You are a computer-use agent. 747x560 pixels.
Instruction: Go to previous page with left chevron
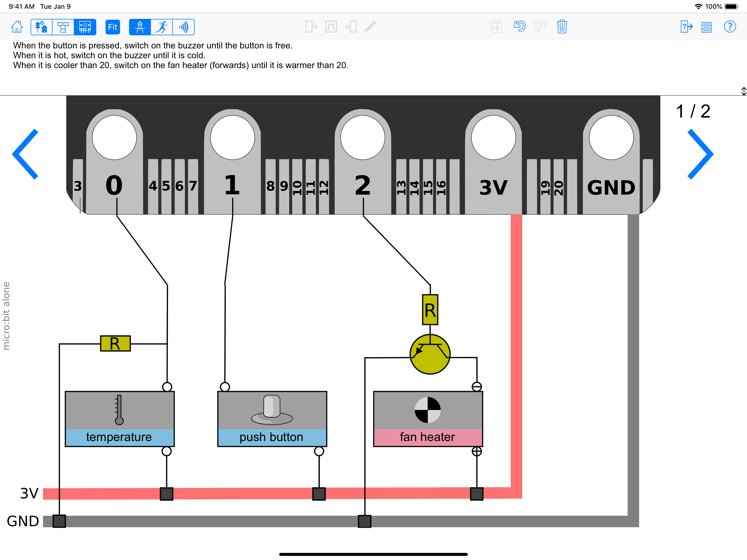coord(25,154)
